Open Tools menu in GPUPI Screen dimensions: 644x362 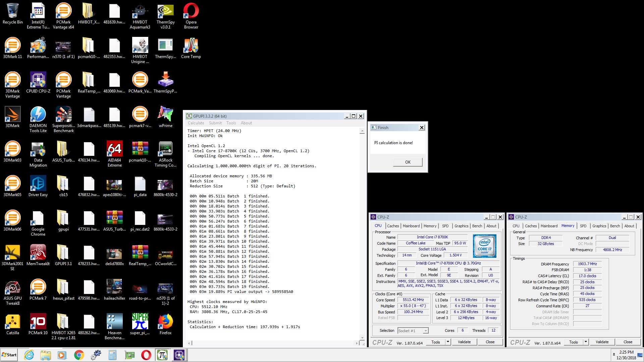[x=231, y=123]
